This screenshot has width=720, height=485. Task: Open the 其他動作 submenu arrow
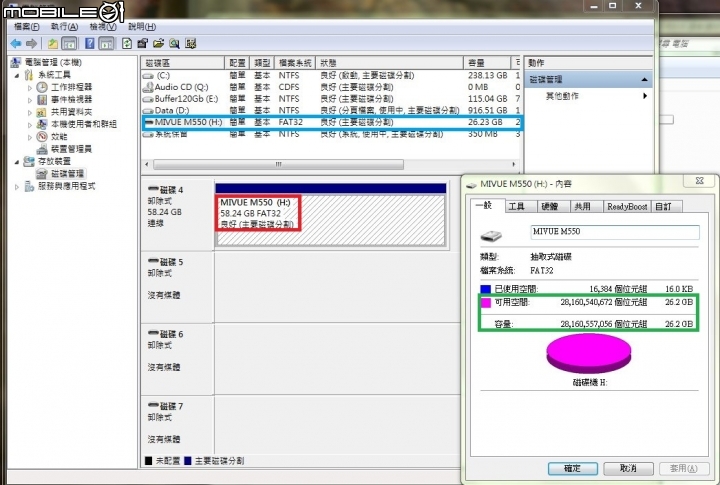(645, 96)
